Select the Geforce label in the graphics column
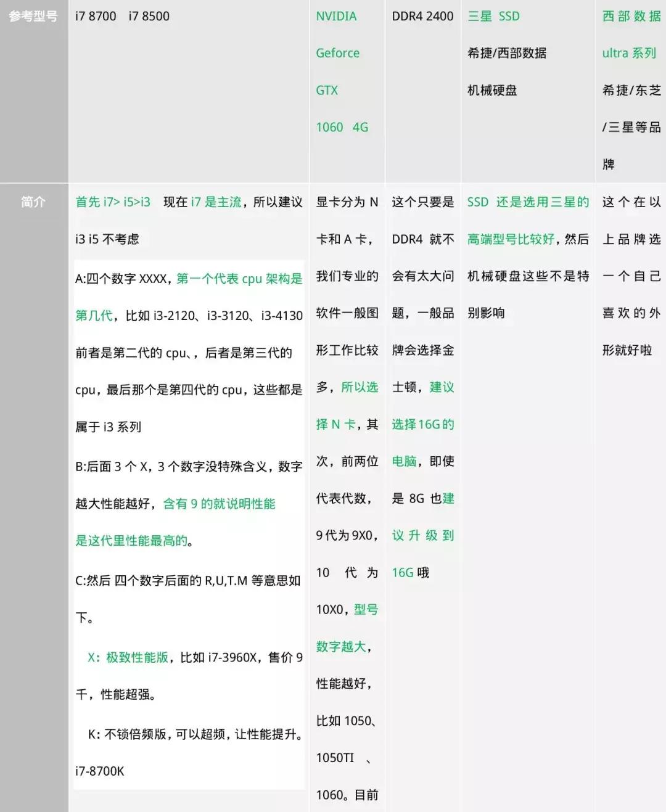The width and height of the screenshot is (666, 812). coord(338,54)
